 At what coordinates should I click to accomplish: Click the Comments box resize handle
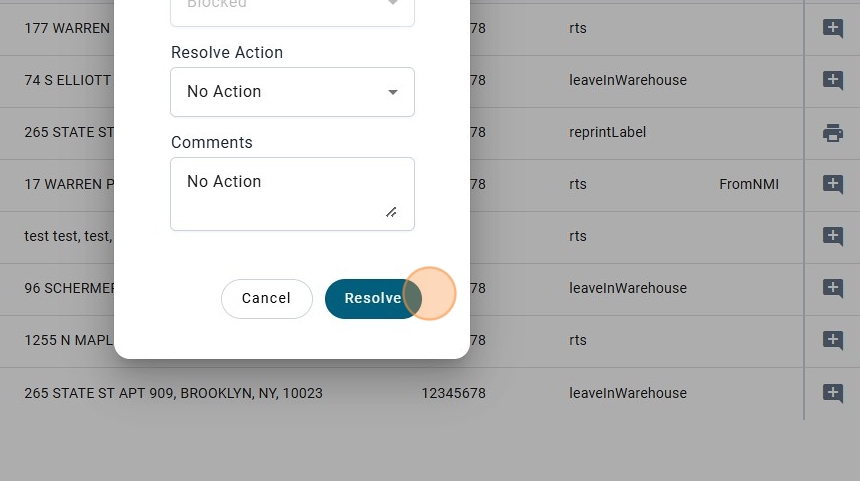coord(391,212)
